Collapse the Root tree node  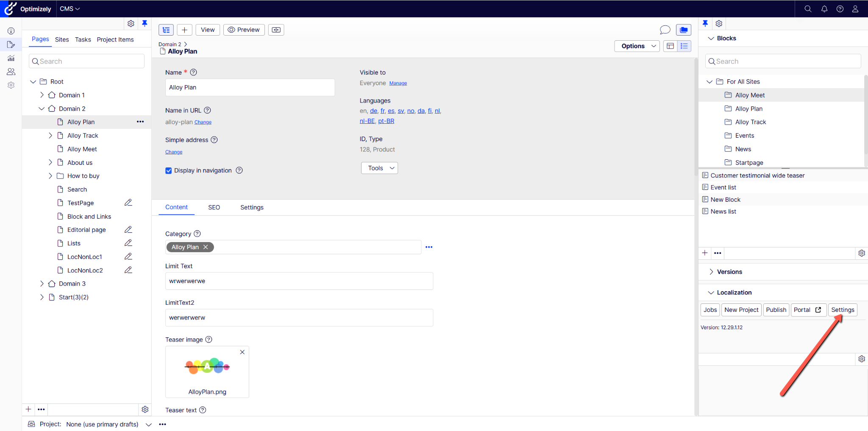(x=33, y=81)
